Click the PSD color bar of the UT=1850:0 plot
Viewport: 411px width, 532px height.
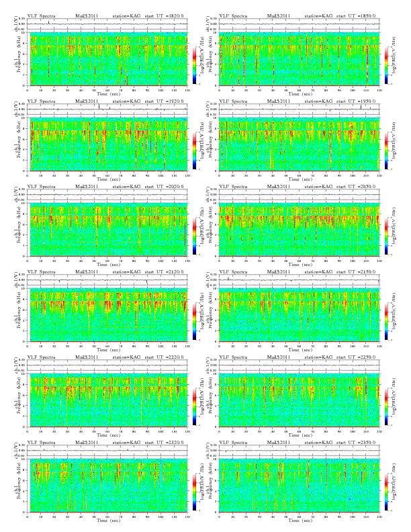(386, 65)
